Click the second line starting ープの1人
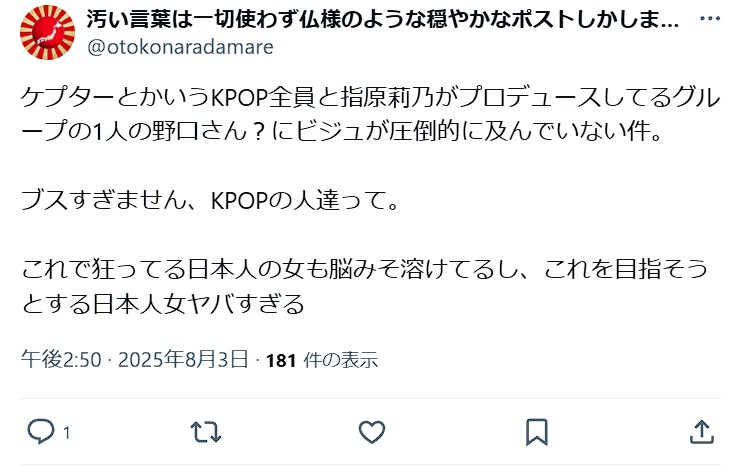Screen dimensions: 745x466 point(342,132)
